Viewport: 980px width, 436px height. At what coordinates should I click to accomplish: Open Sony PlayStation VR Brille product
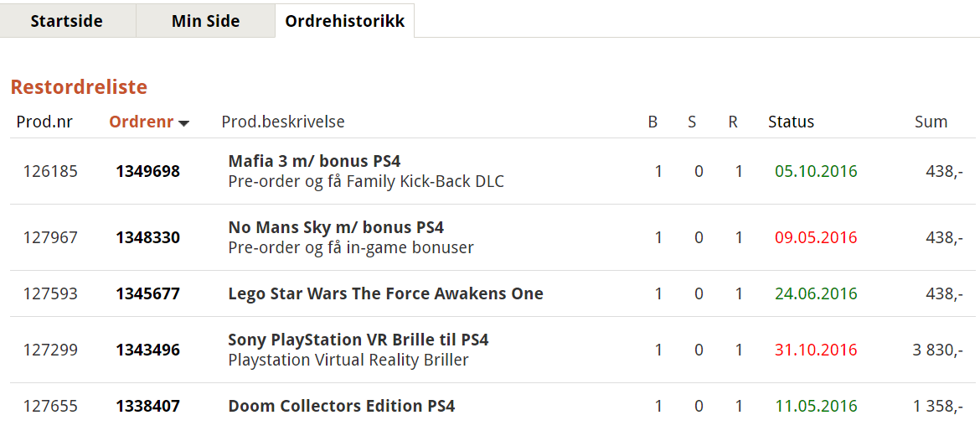pos(358,340)
